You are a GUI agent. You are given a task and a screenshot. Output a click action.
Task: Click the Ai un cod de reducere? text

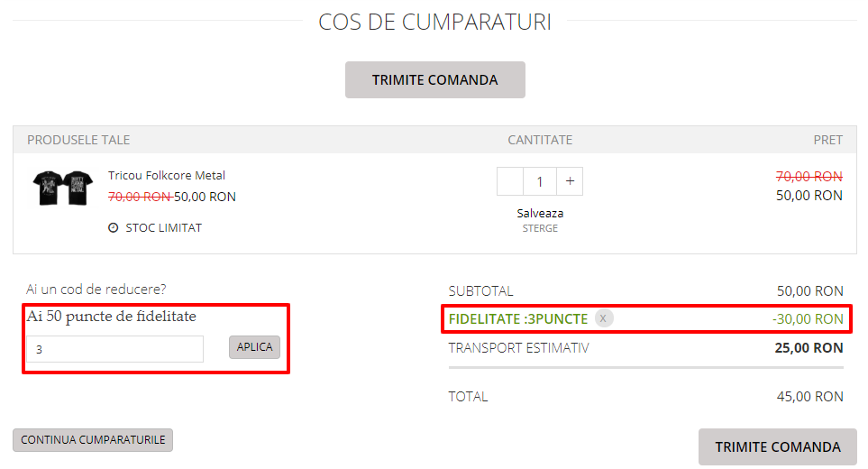(x=96, y=289)
